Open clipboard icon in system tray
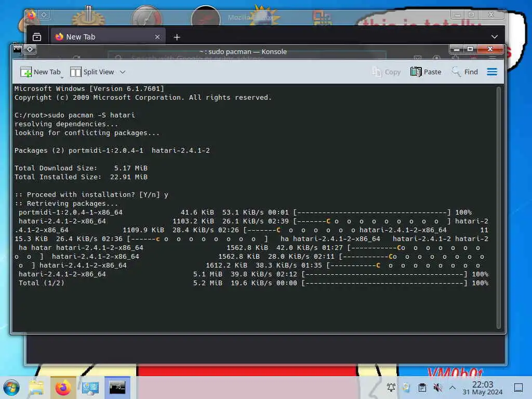The height and width of the screenshot is (399, 532). [x=422, y=388]
